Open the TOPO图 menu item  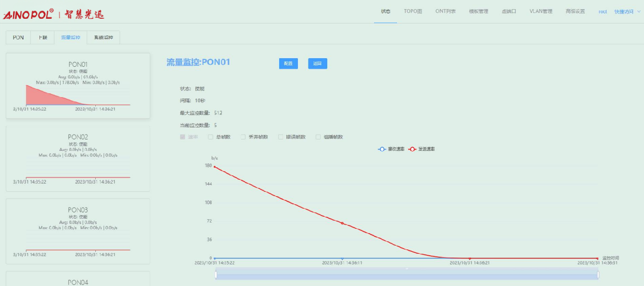point(412,12)
